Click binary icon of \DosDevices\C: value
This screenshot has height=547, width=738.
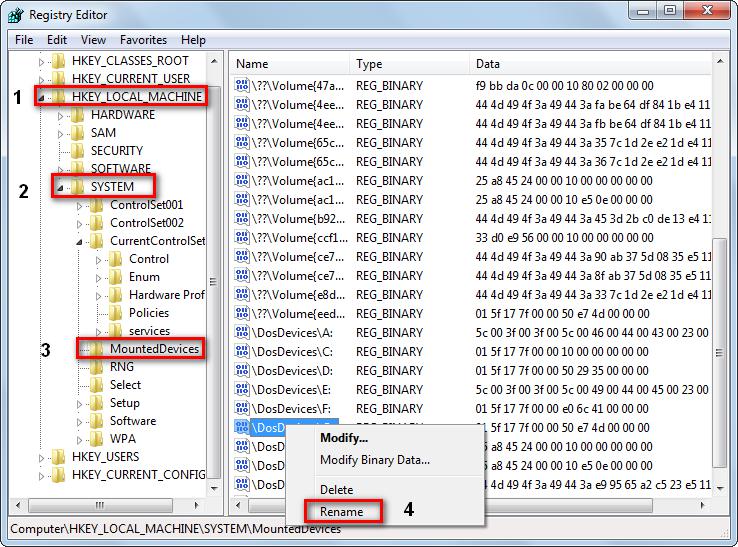tap(241, 351)
